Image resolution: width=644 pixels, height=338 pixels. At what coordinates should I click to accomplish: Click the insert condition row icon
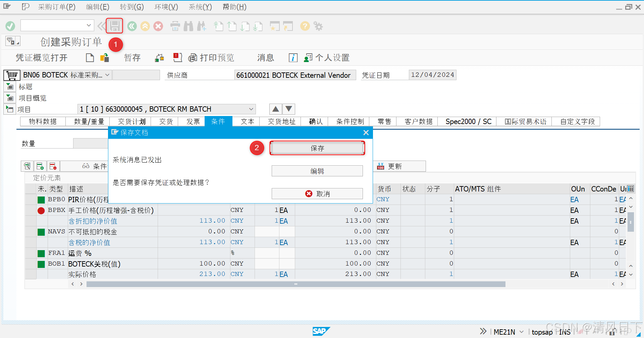40,166
